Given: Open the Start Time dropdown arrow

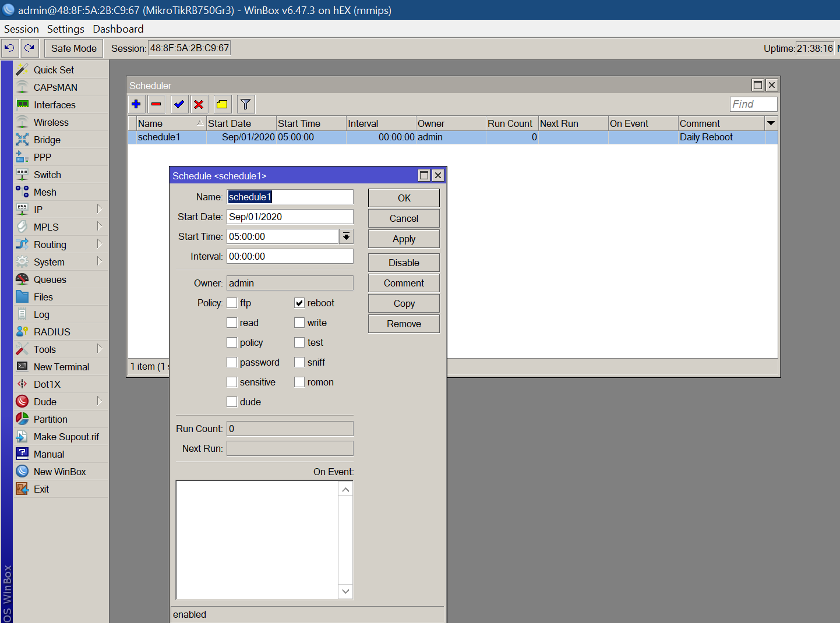Looking at the screenshot, I should point(346,236).
